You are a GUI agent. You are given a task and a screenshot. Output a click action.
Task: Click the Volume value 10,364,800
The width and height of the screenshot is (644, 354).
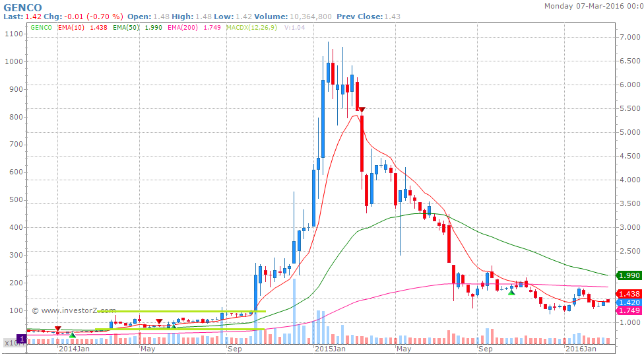click(x=311, y=17)
